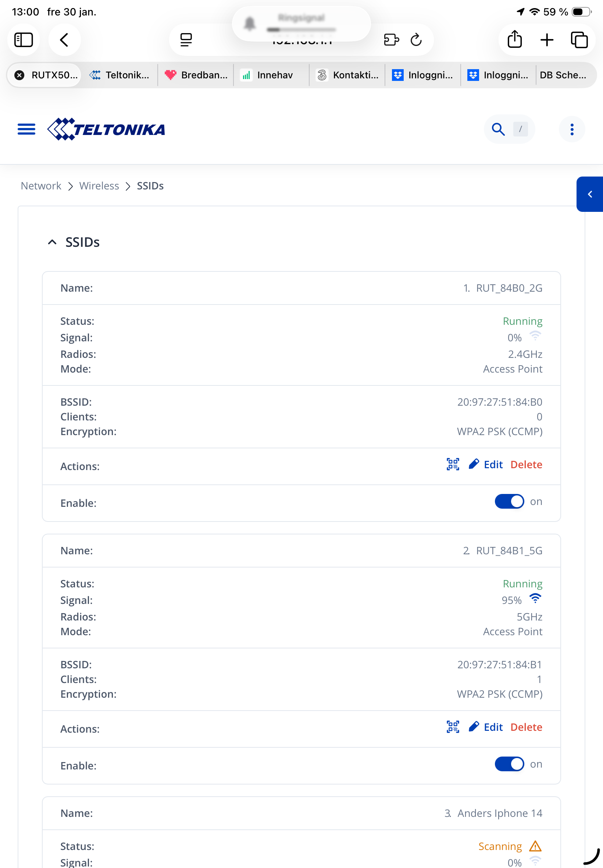Image resolution: width=603 pixels, height=868 pixels.
Task: Disable the RUT_84B0_2G SSID toggle
Action: coord(509,501)
